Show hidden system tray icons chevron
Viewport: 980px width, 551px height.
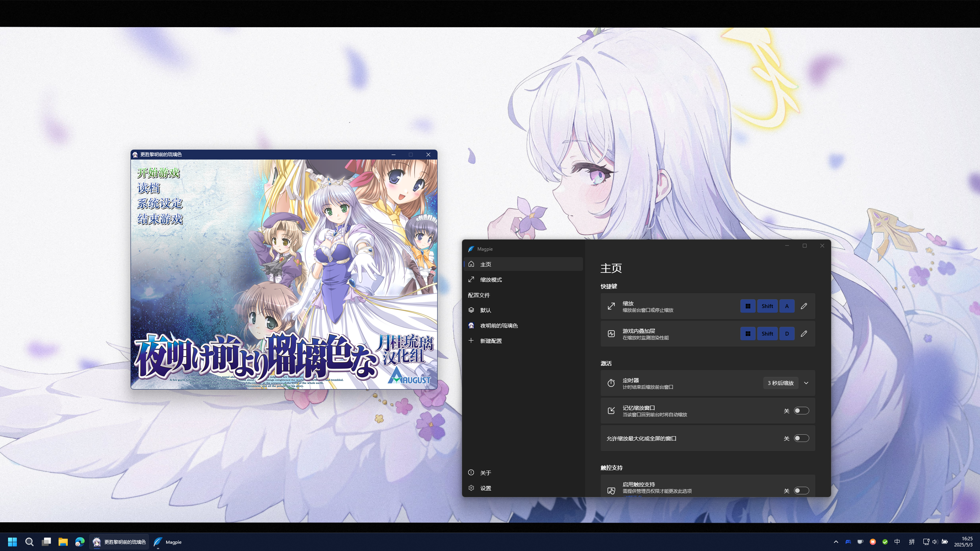[836, 542]
